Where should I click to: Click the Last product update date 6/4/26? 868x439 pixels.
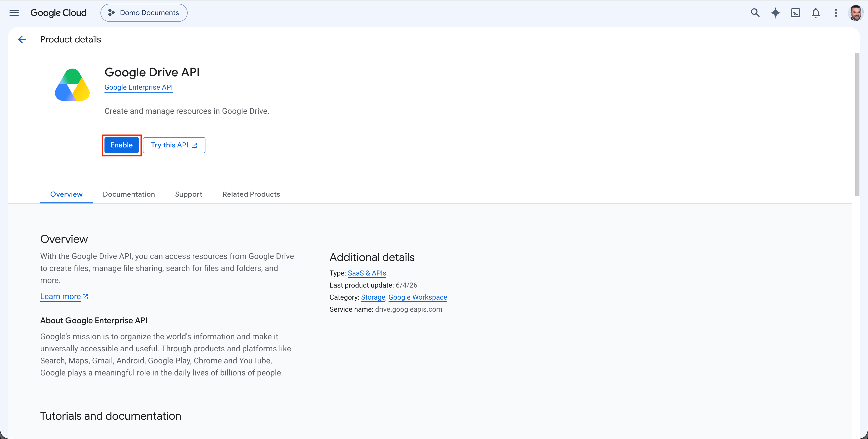[x=406, y=285]
